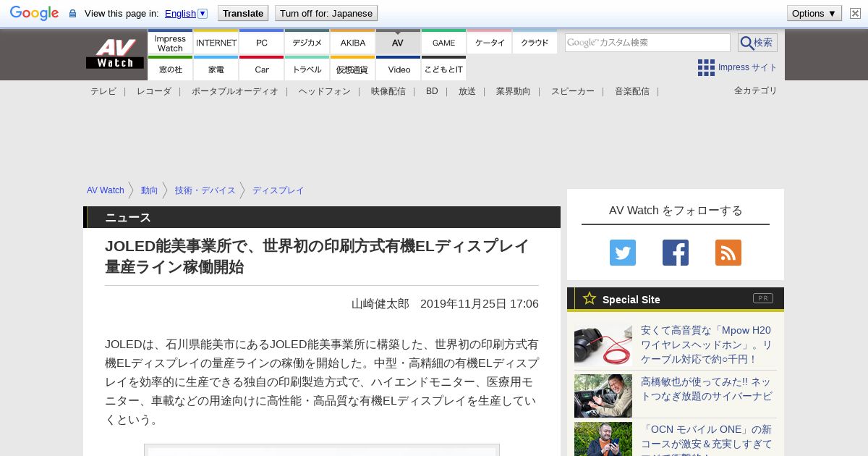
Task: Click author name 山崎健太郎
Action: coord(380,304)
